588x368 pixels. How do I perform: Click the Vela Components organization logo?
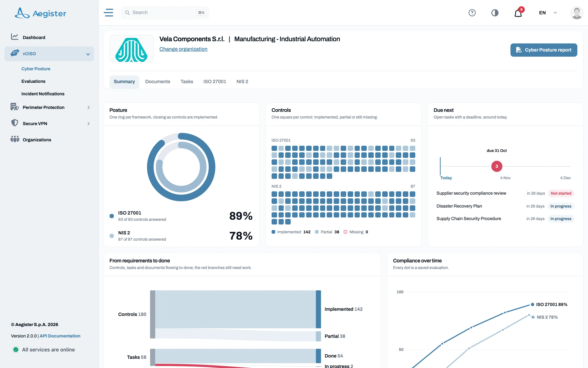pos(131,49)
